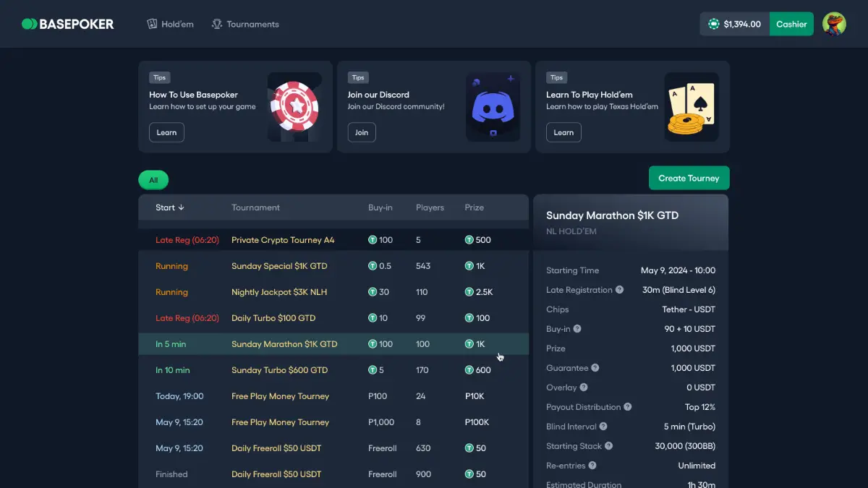This screenshot has width=868, height=488.
Task: Click Learn on How To Use Basepoker
Action: click(166, 132)
